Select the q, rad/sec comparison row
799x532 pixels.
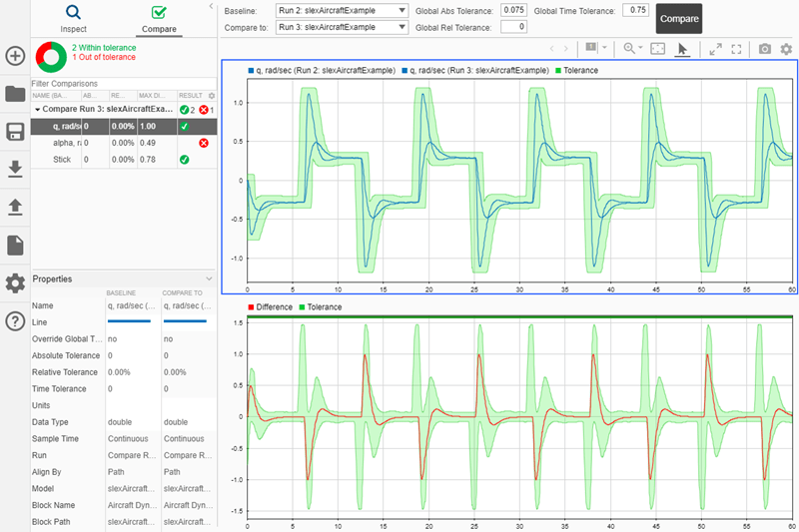tap(124, 126)
